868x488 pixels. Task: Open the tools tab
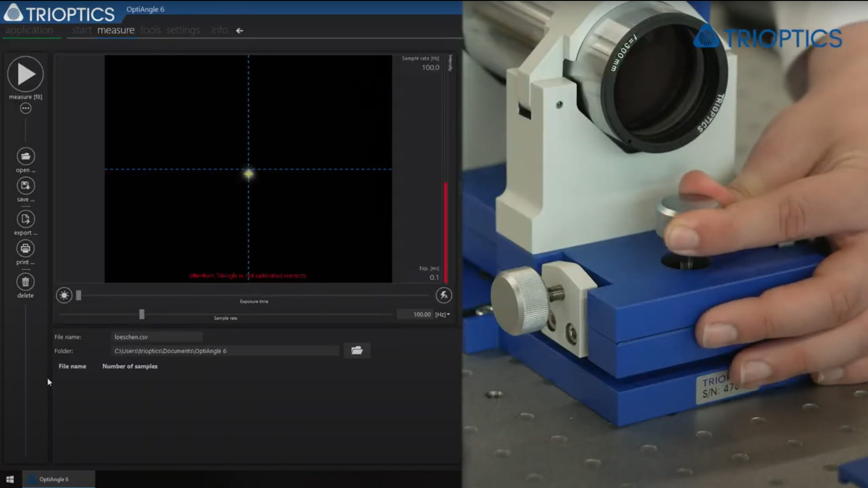[x=151, y=30]
